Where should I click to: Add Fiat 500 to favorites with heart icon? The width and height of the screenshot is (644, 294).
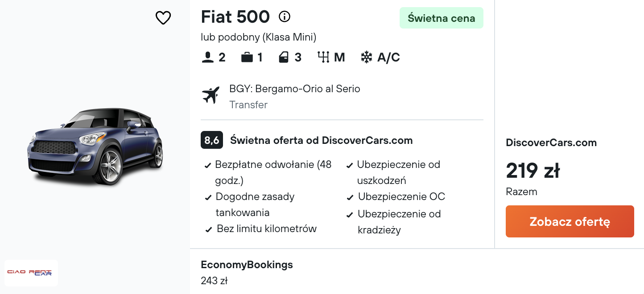pos(163,18)
